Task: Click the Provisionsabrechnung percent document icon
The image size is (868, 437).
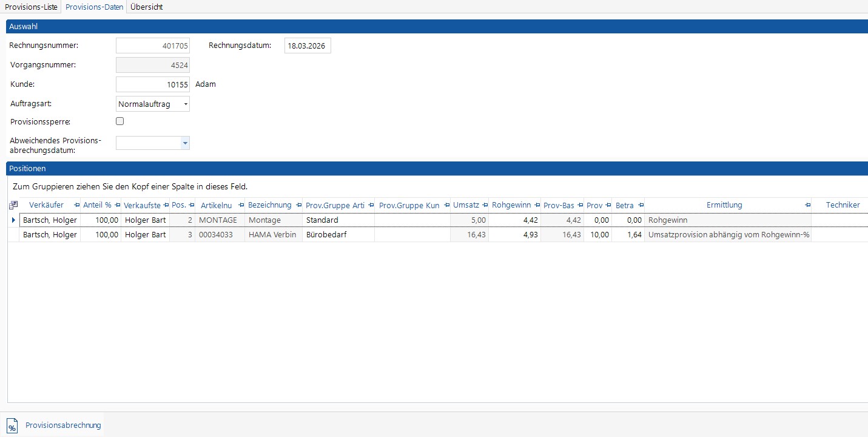Action: (12, 425)
